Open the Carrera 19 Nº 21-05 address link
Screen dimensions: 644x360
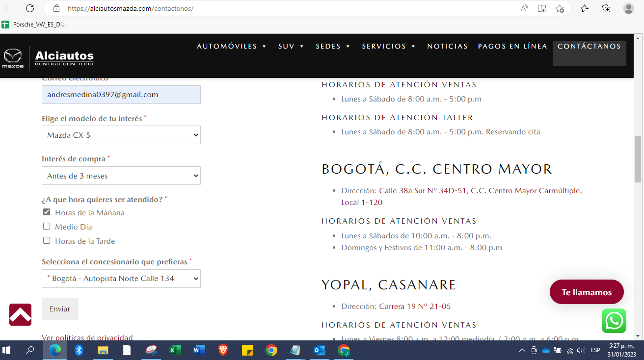[415, 307]
